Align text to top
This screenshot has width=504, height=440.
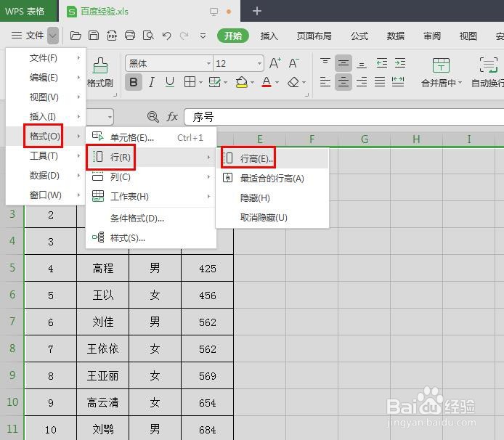(325, 62)
